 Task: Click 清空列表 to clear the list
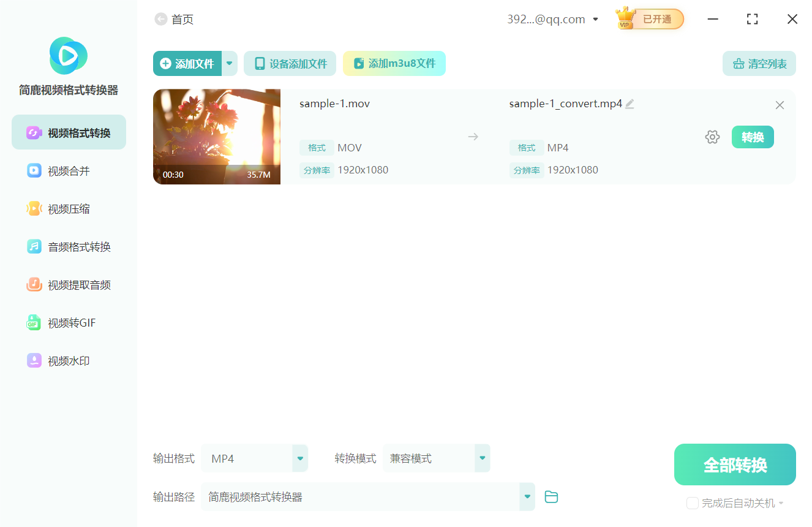click(759, 63)
